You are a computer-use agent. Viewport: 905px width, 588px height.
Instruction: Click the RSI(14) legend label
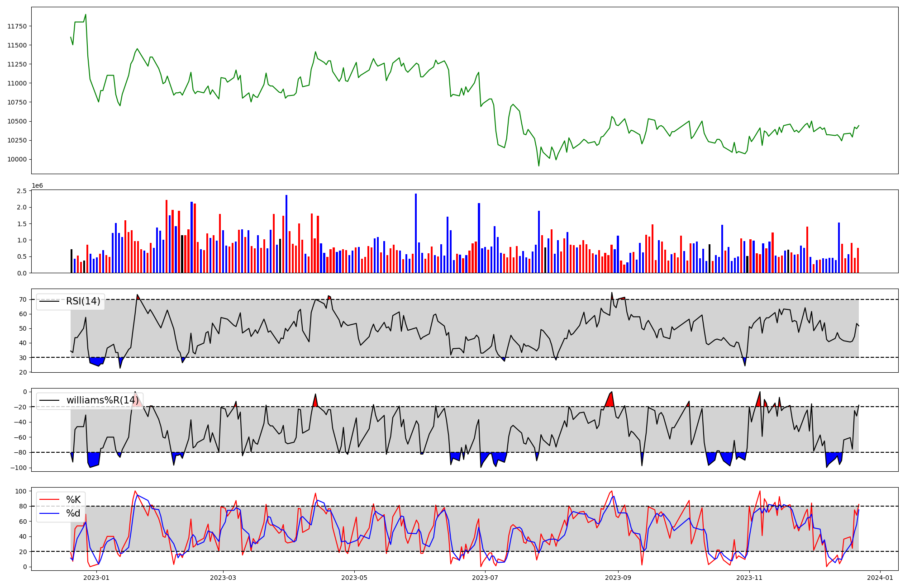click(x=83, y=301)
